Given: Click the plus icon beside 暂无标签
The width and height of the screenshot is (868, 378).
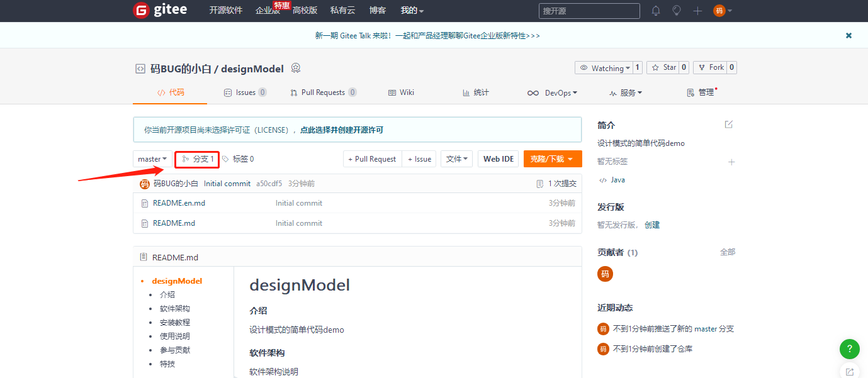Looking at the screenshot, I should coord(731,162).
